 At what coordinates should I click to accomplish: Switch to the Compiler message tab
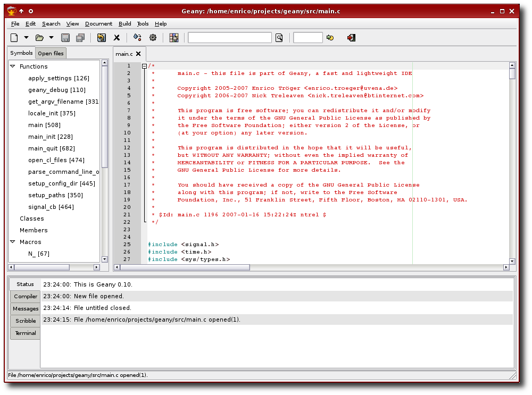[26, 296]
